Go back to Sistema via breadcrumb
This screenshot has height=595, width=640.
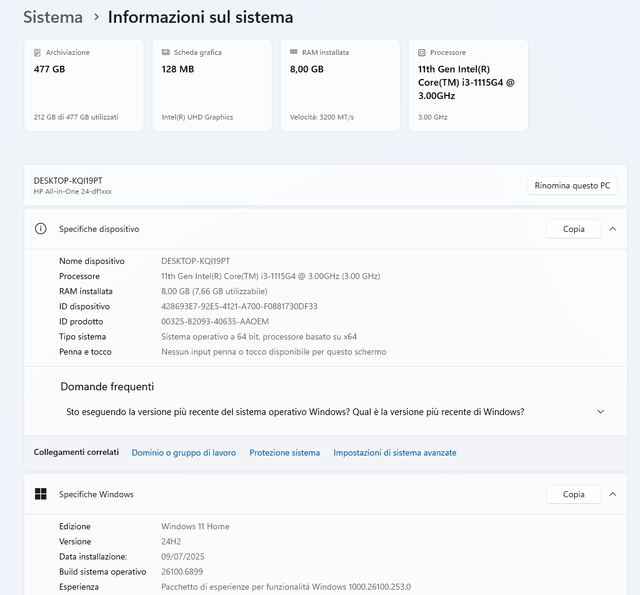pos(53,17)
